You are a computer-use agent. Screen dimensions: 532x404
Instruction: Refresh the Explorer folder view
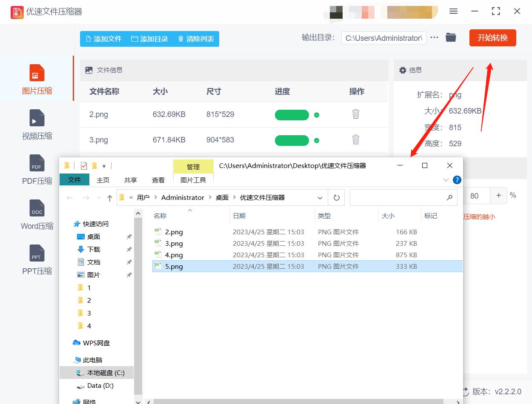336,197
